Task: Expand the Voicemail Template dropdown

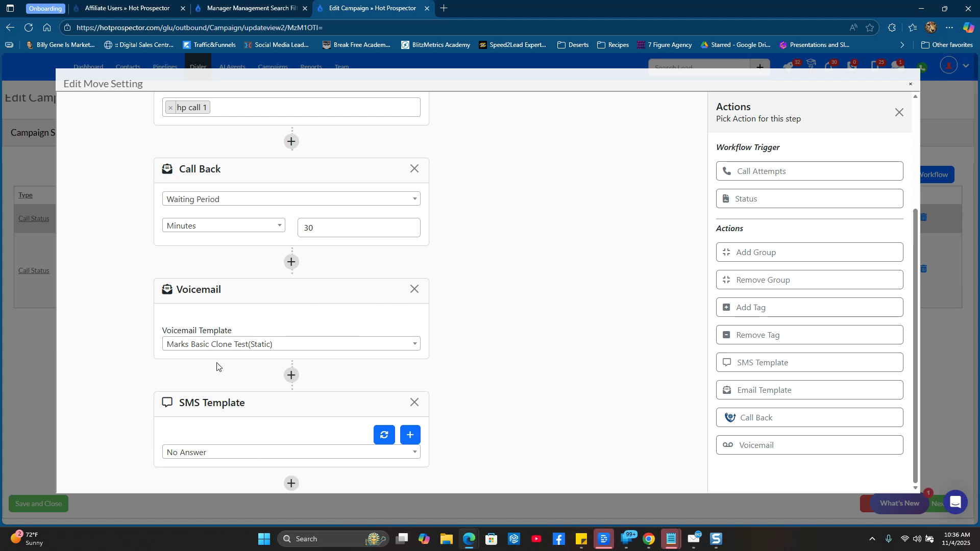Action: 291,344
